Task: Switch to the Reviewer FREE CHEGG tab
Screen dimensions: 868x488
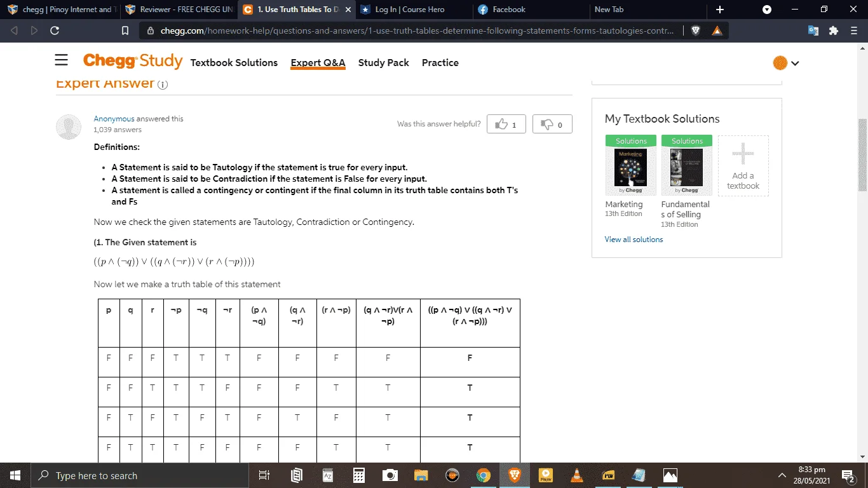Action: 178,10
